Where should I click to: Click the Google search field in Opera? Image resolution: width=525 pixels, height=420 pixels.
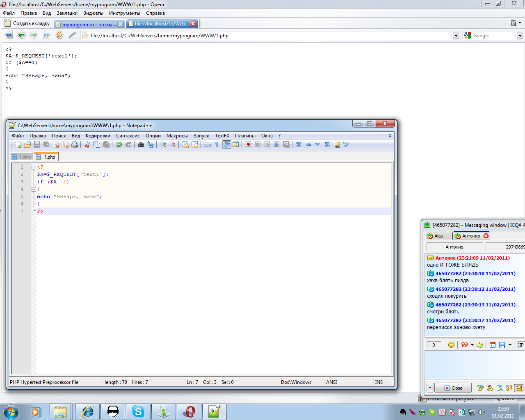(x=494, y=36)
